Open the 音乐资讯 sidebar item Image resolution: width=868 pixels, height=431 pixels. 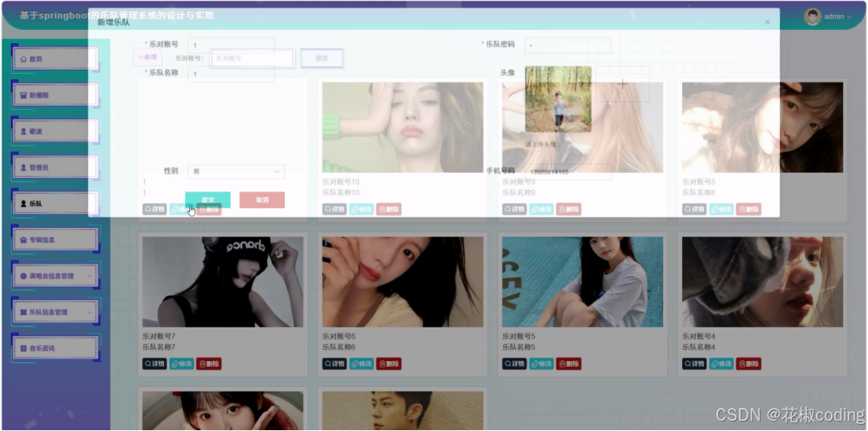[x=55, y=349]
